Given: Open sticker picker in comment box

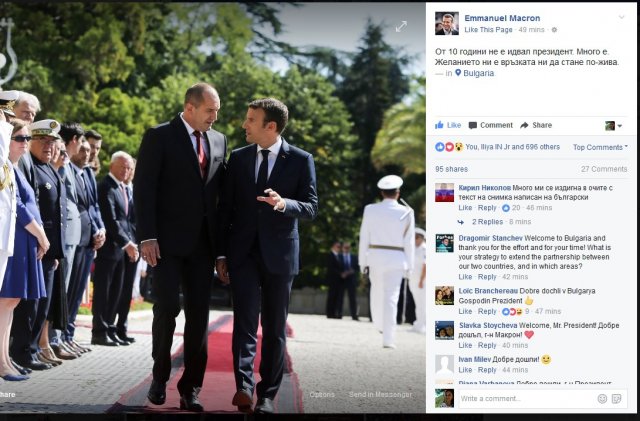Looking at the screenshot, I should 616,399.
